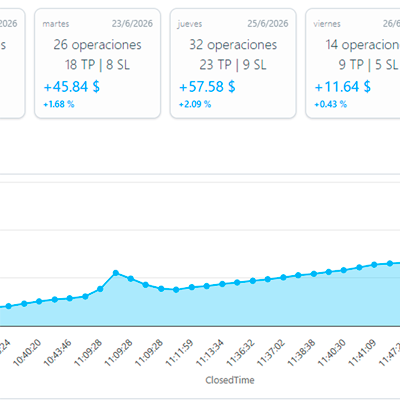Click the highest peak point on the chart
Screen dimensions: 400x400
(x=116, y=273)
